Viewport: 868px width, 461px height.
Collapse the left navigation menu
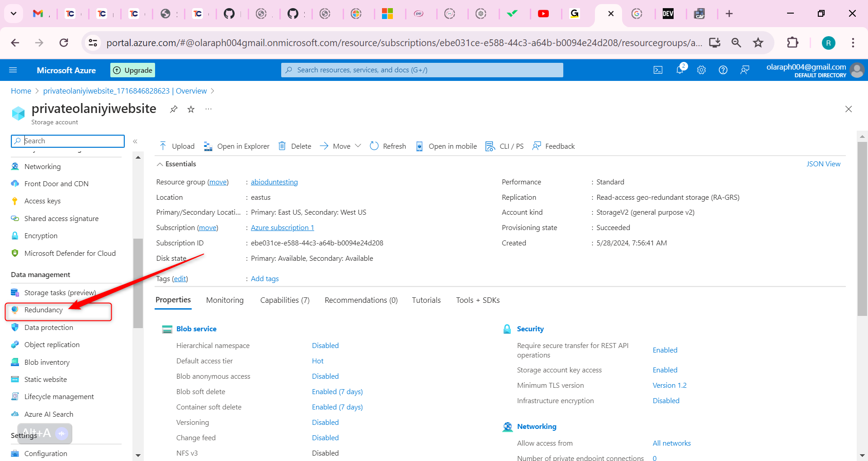coord(135,141)
